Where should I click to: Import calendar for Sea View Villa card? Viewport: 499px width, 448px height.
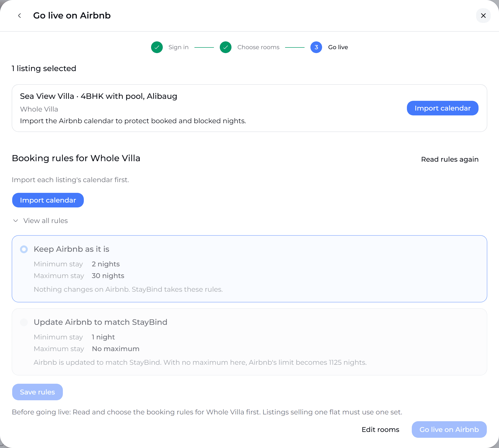point(443,108)
